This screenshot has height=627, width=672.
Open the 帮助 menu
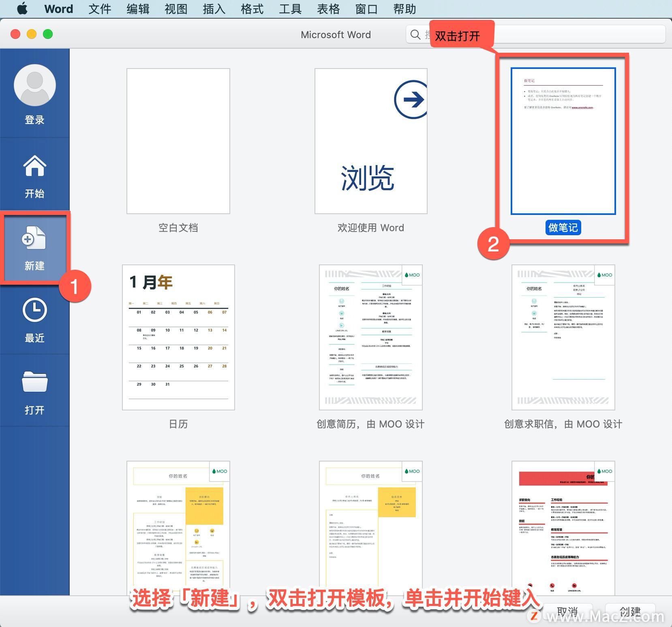pyautogui.click(x=404, y=9)
